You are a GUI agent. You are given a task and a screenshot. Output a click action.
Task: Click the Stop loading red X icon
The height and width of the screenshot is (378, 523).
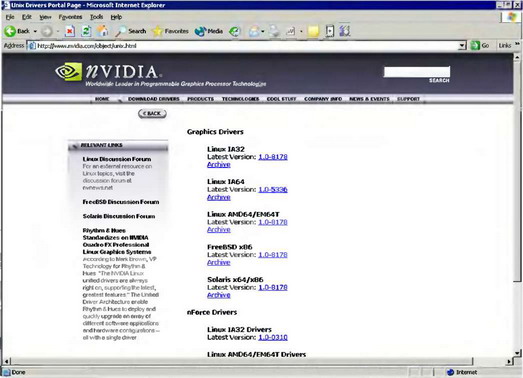click(69, 31)
